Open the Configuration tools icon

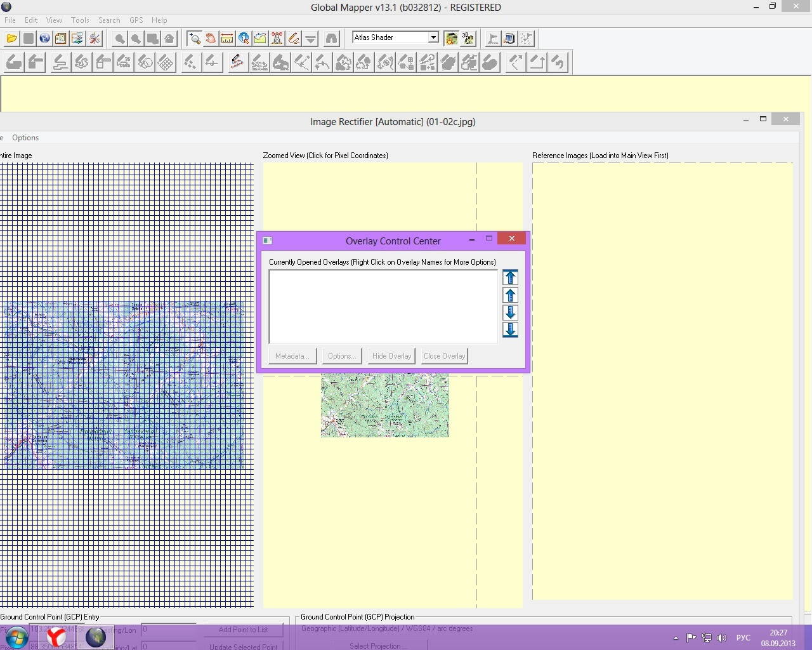(95, 39)
